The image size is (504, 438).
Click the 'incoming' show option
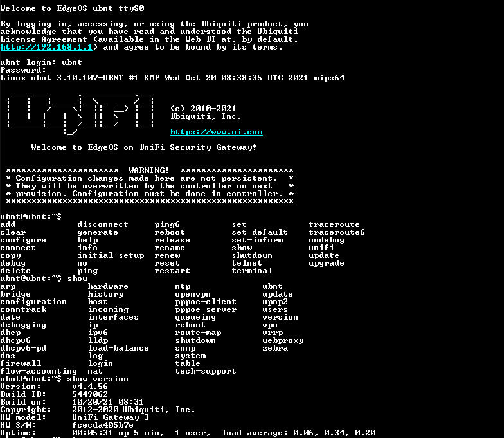point(108,310)
